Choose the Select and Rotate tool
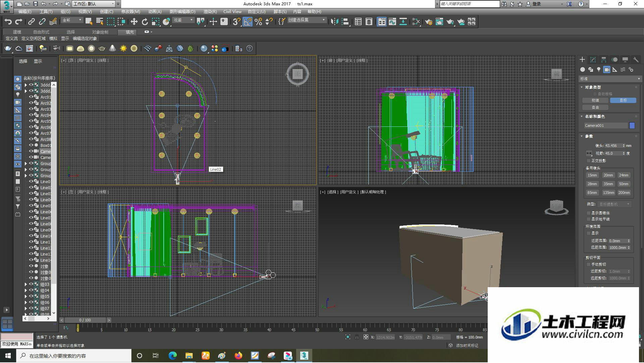The width and height of the screenshot is (644, 363). coord(145,22)
